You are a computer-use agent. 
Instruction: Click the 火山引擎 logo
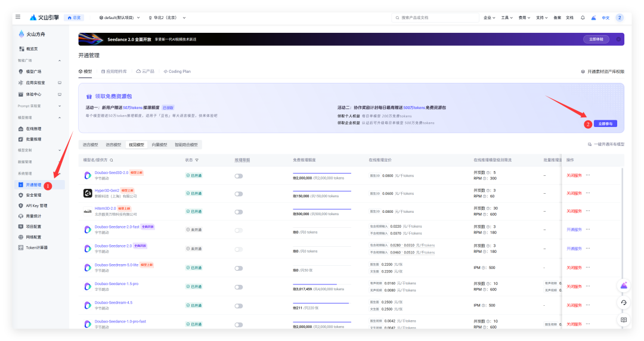tap(44, 17)
